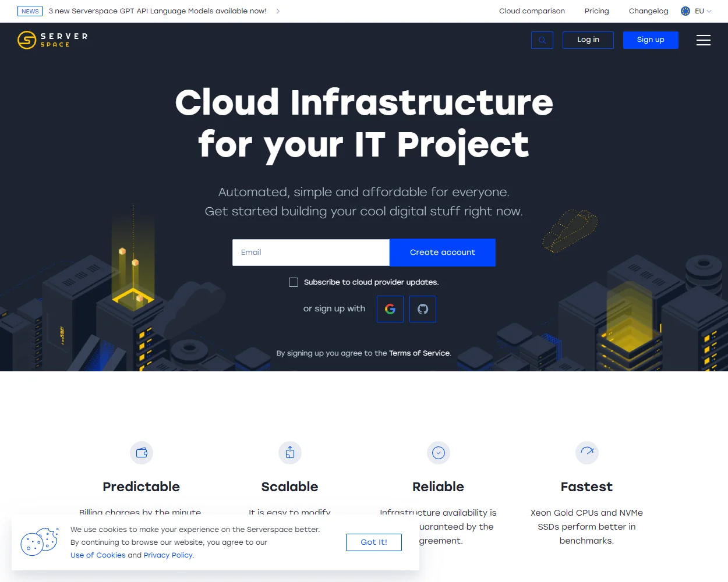Image resolution: width=728 pixels, height=582 pixels.
Task: Open the Changelog page
Action: tap(648, 11)
